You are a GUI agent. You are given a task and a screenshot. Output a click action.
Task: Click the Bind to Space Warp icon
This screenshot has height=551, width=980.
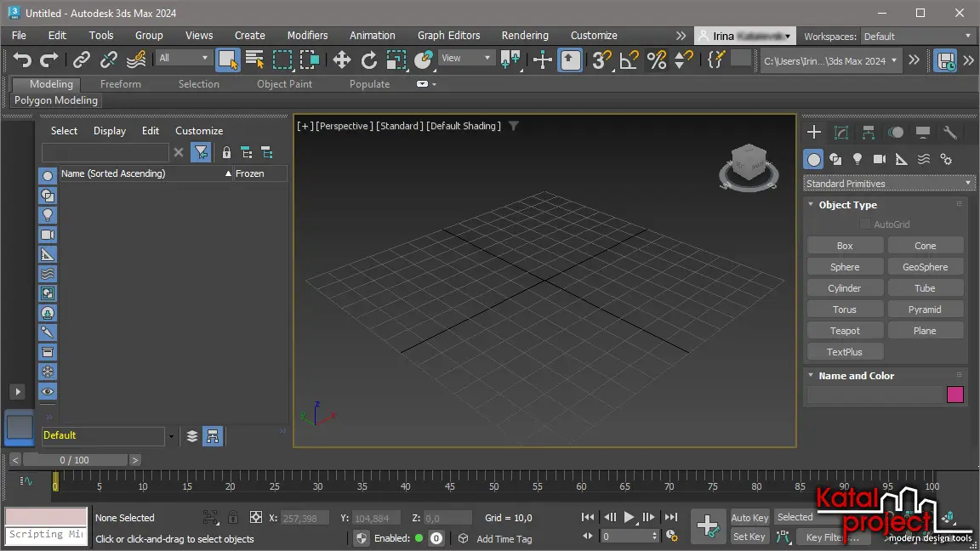pyautogui.click(x=135, y=60)
